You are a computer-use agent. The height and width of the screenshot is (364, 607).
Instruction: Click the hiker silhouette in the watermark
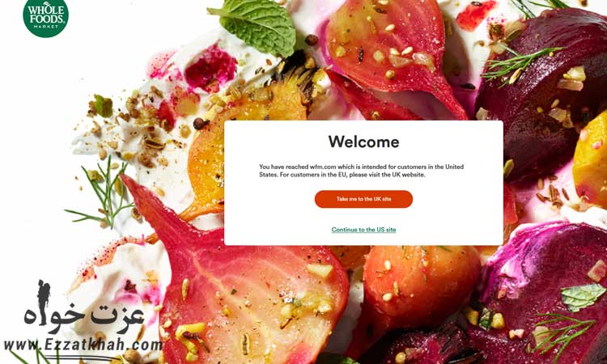coord(44,299)
